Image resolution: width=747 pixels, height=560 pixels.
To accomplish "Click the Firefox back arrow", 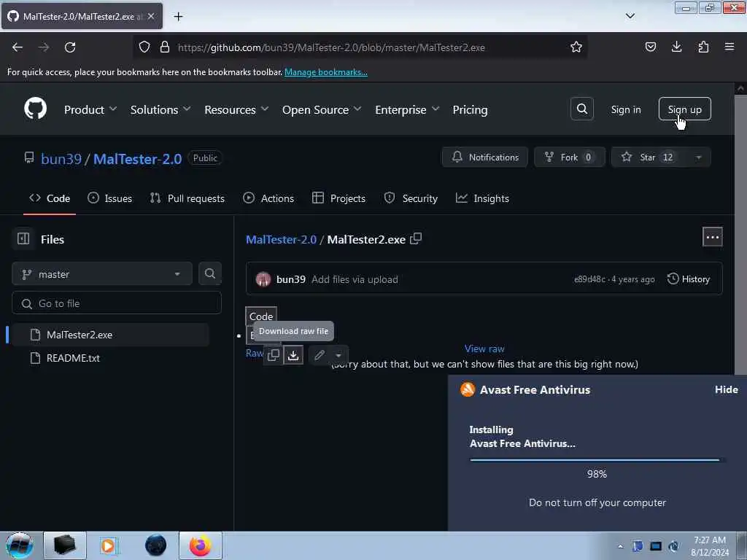I will [x=18, y=47].
